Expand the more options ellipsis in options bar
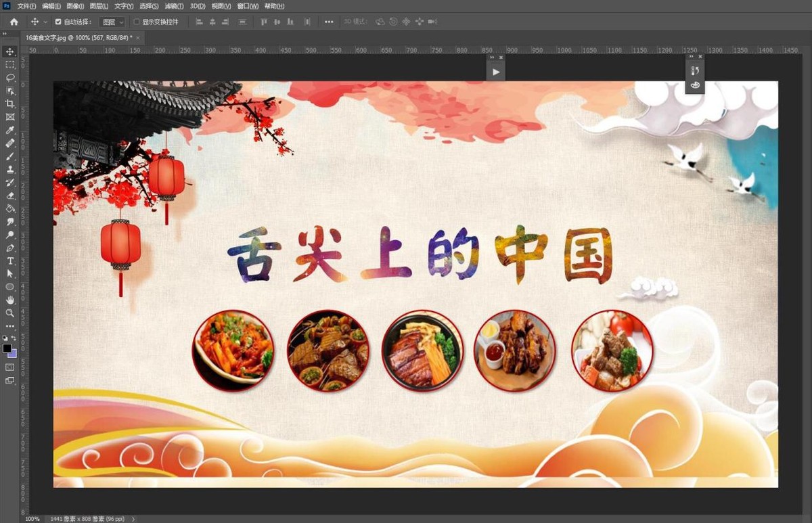This screenshot has width=812, height=523. (x=328, y=21)
